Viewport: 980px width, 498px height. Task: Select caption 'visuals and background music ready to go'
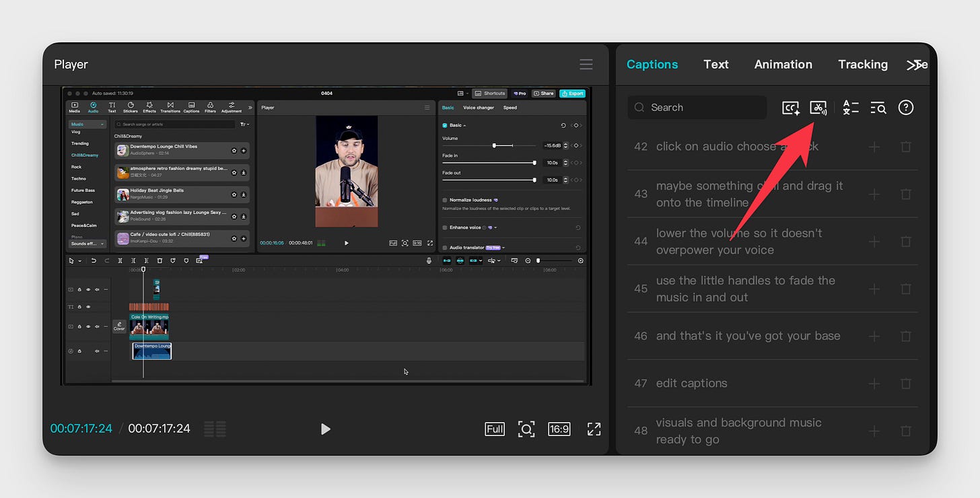pyautogui.click(x=739, y=431)
